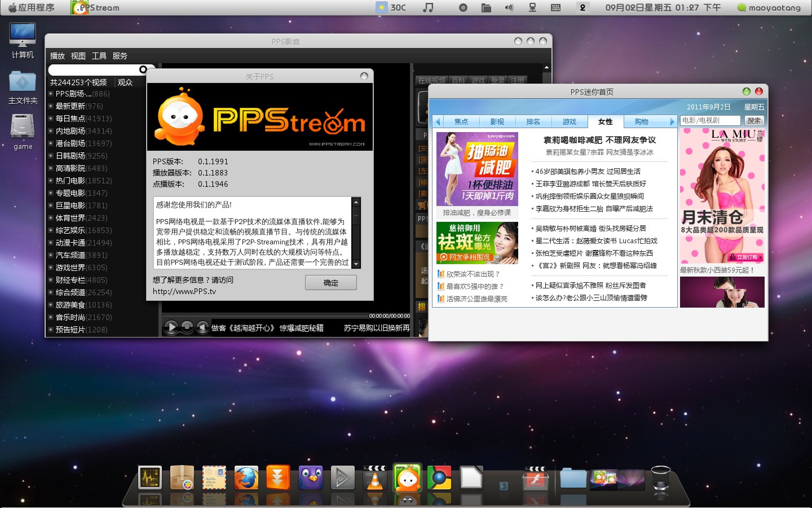Image resolution: width=812 pixels, height=508 pixels.
Task: Open the purple owl dock icon
Action: coord(311,478)
